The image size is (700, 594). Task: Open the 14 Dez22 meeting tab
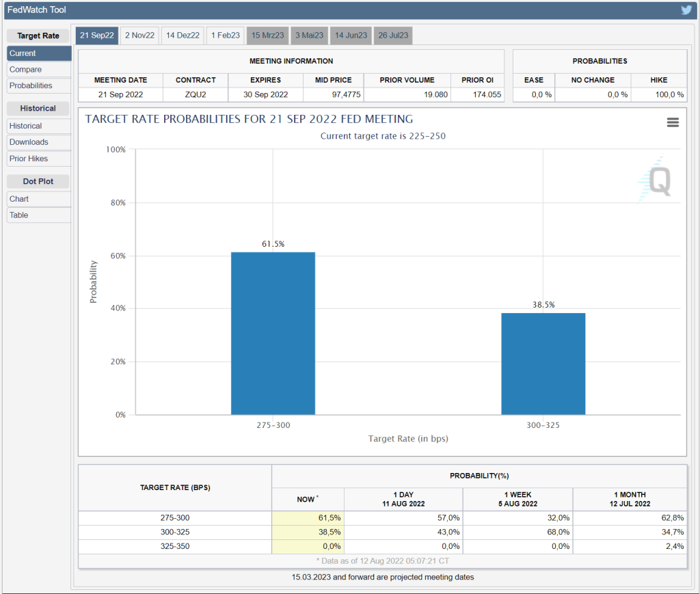(183, 36)
